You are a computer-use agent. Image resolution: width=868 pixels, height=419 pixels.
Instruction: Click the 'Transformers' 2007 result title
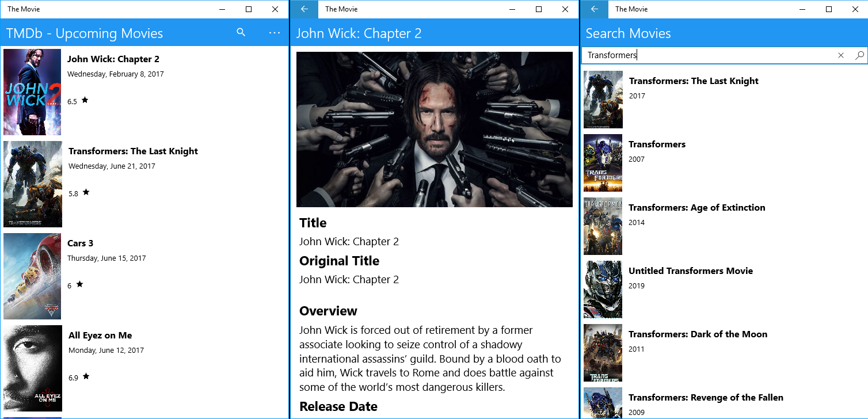657,144
